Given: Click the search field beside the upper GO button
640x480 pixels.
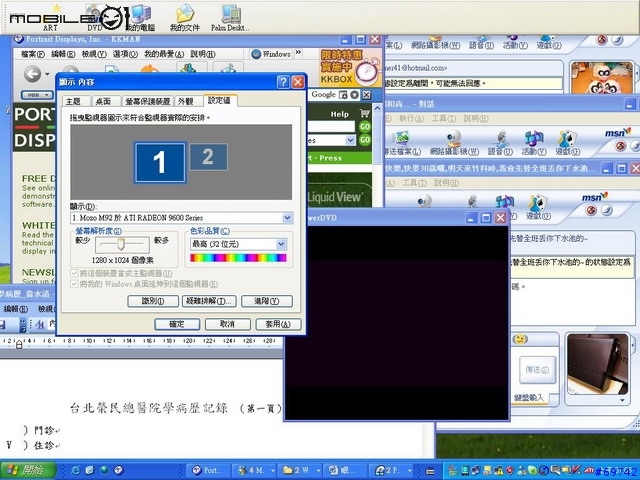Looking at the screenshot, I should click(331, 127).
